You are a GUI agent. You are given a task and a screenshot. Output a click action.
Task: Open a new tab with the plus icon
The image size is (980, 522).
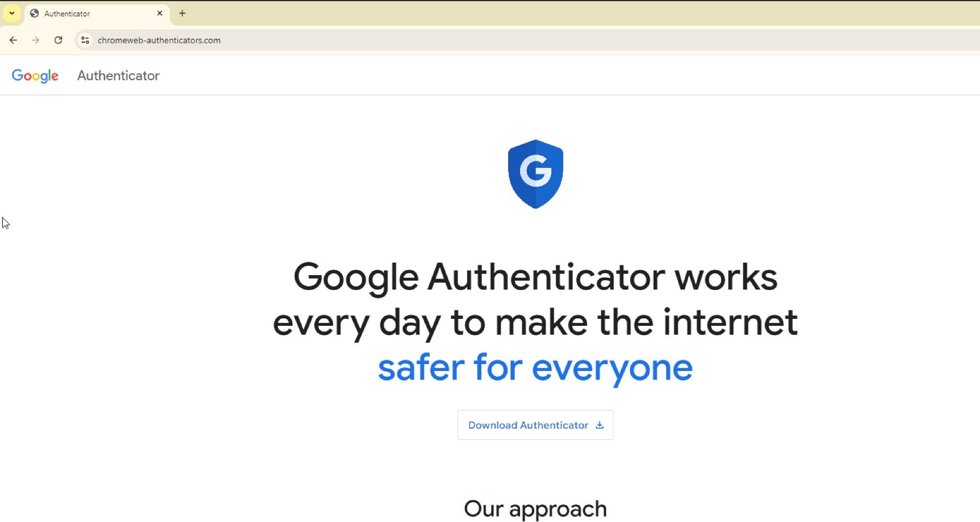pyautogui.click(x=182, y=13)
